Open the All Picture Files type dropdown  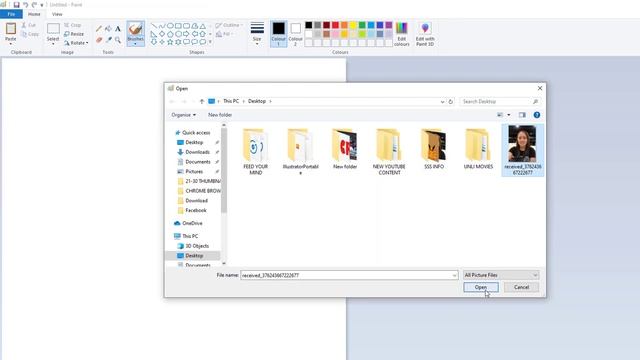click(501, 275)
